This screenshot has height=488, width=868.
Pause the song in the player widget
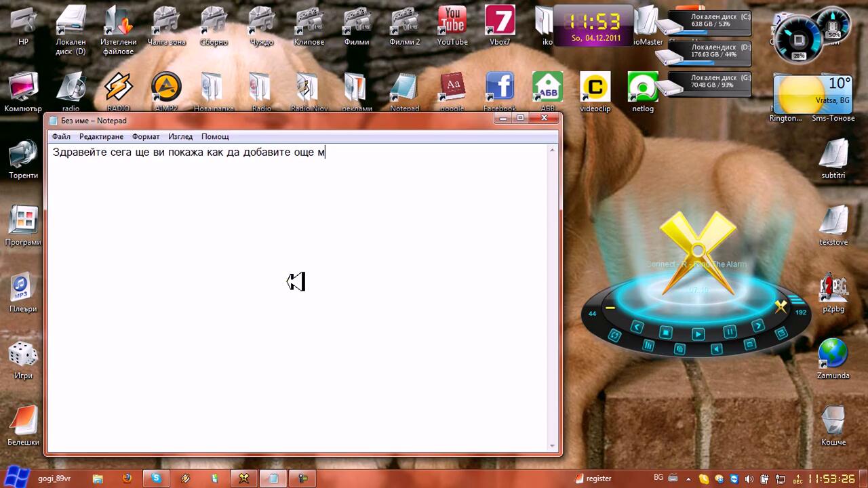[x=730, y=331]
